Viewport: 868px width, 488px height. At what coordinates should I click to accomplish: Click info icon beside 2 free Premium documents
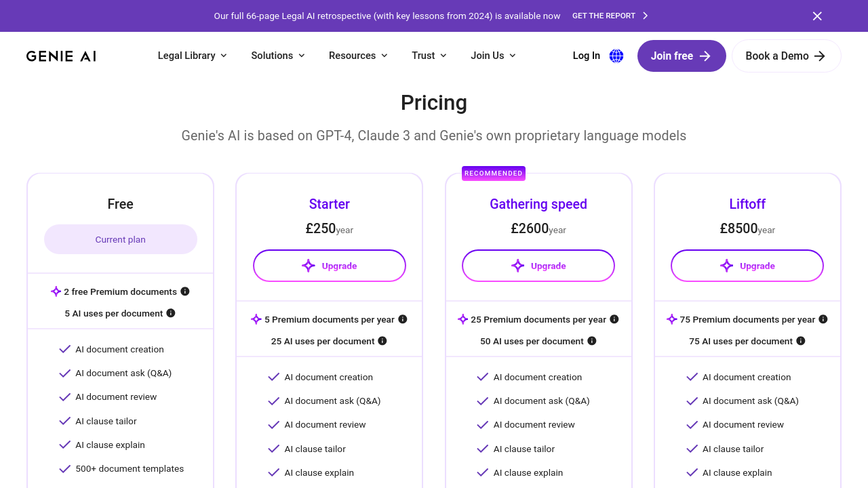[185, 291]
